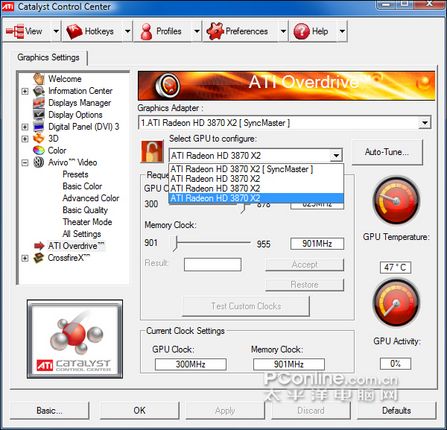This screenshot has height=430, width=447.
Task: Select the Displays Manager icon
Action: tap(39, 103)
